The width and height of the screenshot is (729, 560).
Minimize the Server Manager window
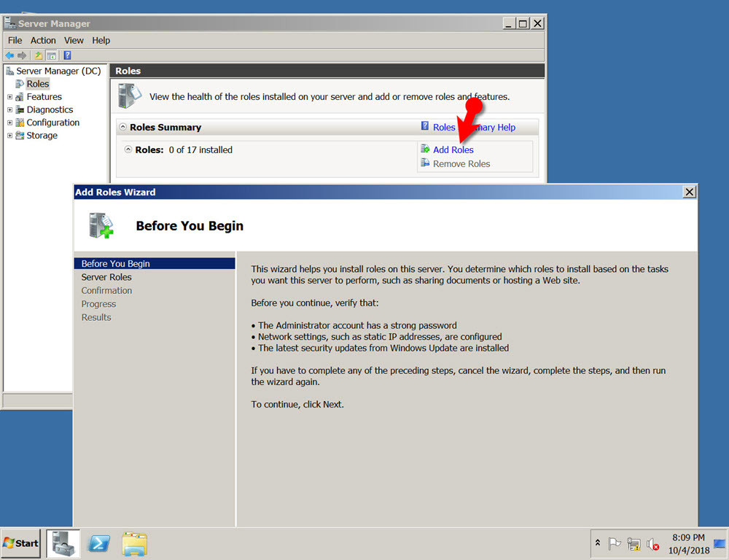point(510,23)
